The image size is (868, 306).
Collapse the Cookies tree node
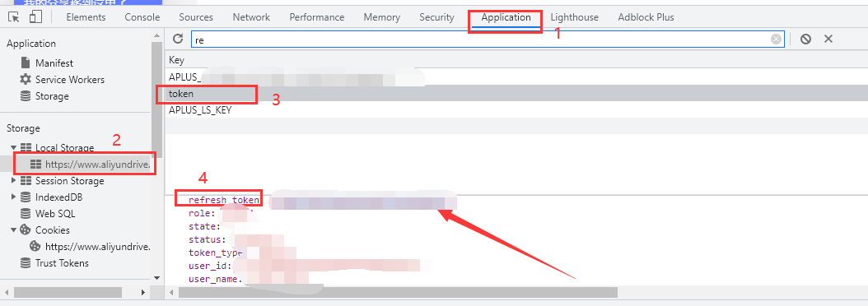13,229
